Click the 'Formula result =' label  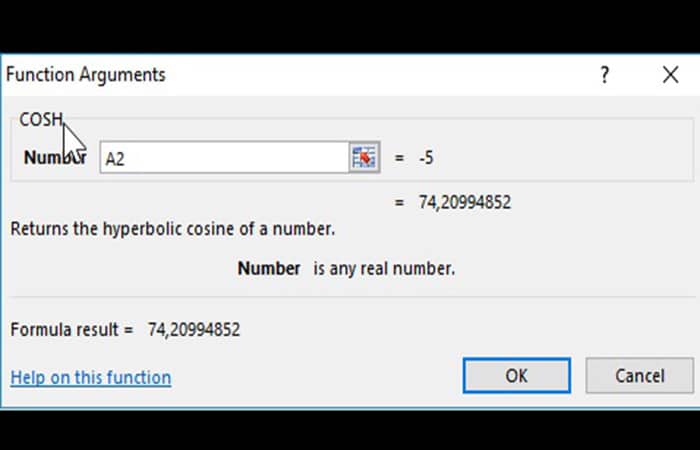71,329
